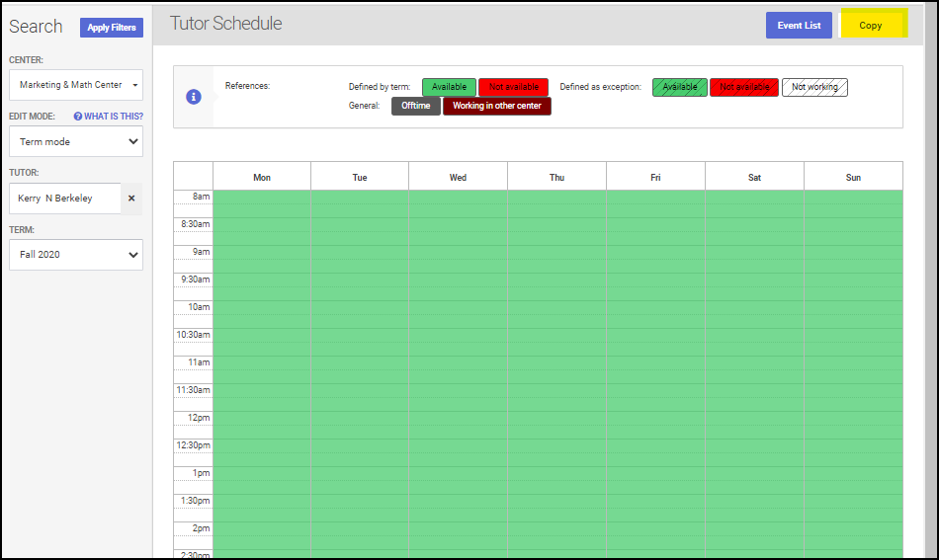Select the Mon column header
939x560 pixels.
click(x=262, y=177)
